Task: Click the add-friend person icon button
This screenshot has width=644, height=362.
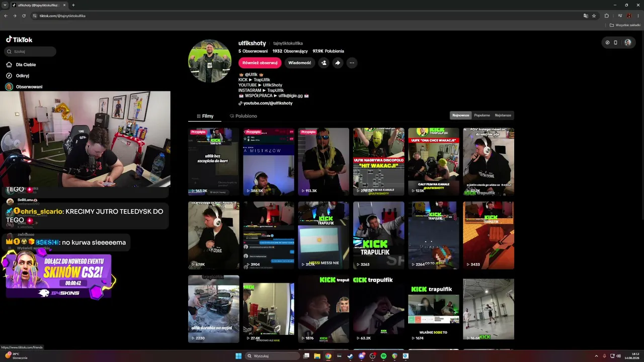Action: [x=324, y=63]
